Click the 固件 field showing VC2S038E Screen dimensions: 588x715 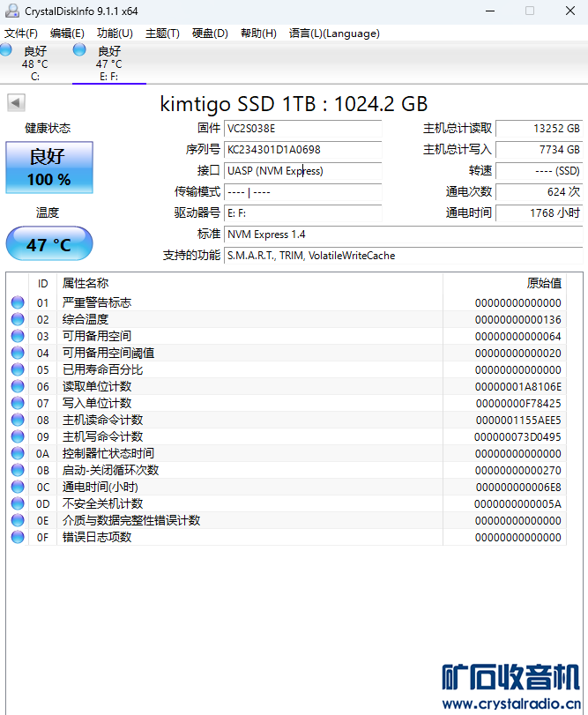pos(302,129)
